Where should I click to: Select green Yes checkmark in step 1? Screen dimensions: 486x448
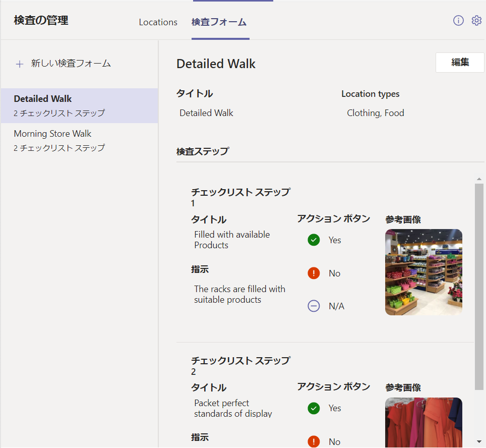pos(314,240)
